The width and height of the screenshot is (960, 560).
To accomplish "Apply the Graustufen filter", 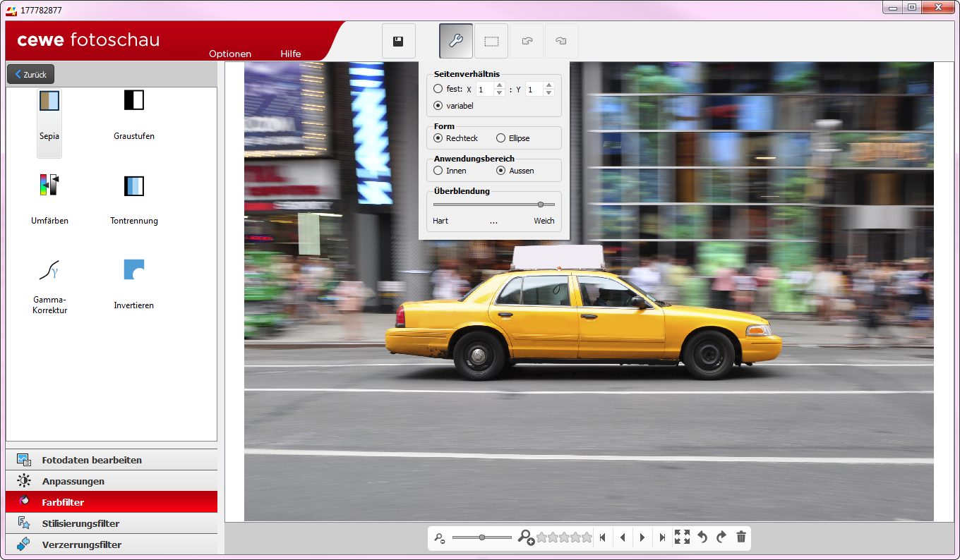I will (133, 101).
